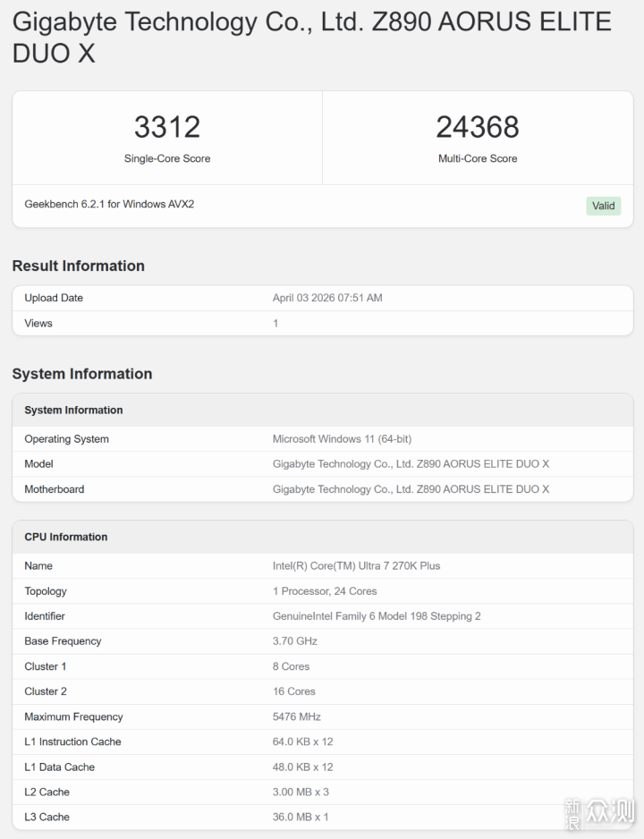Click the Topology value 1 Processor, 24 Cores

pyautogui.click(x=325, y=591)
